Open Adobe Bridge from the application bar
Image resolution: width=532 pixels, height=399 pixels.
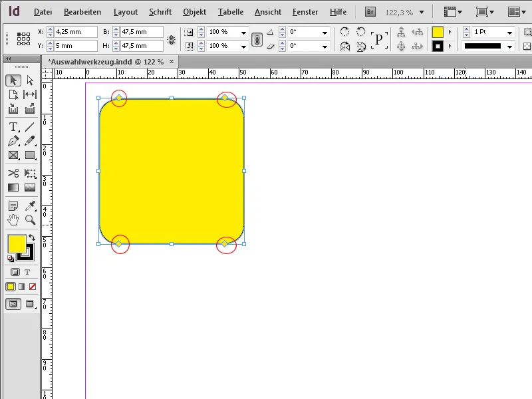tap(370, 11)
